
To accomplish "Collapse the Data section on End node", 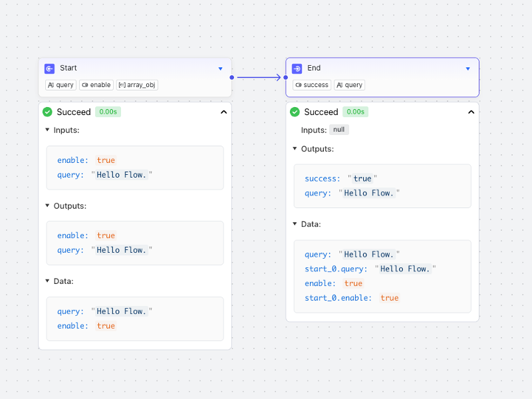I will coord(295,224).
